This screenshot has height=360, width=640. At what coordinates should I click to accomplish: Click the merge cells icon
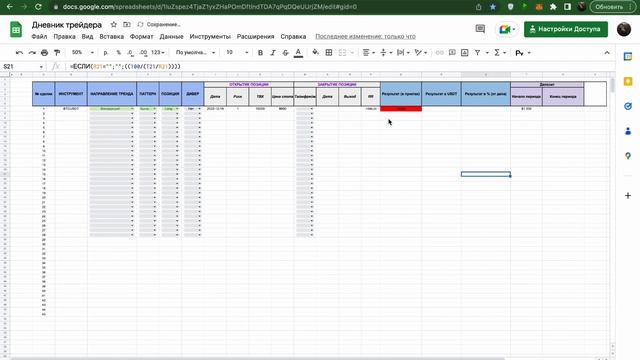[x=342, y=53]
